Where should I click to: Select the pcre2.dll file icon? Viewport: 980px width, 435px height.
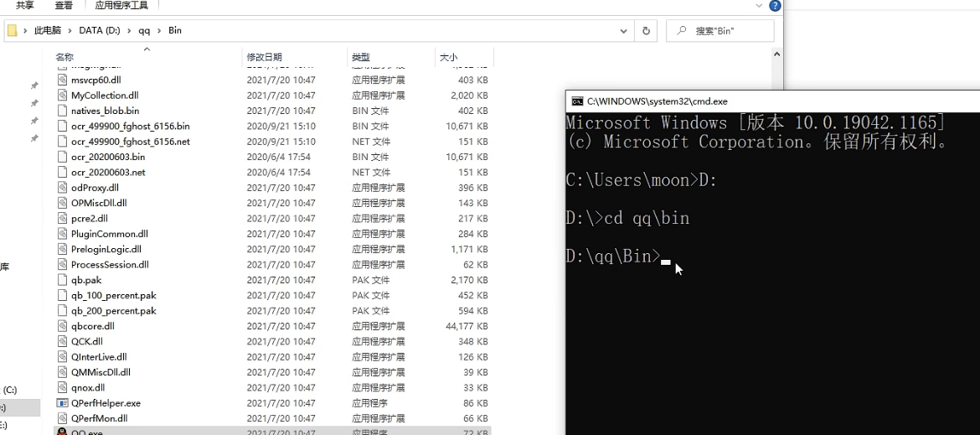click(x=61, y=218)
